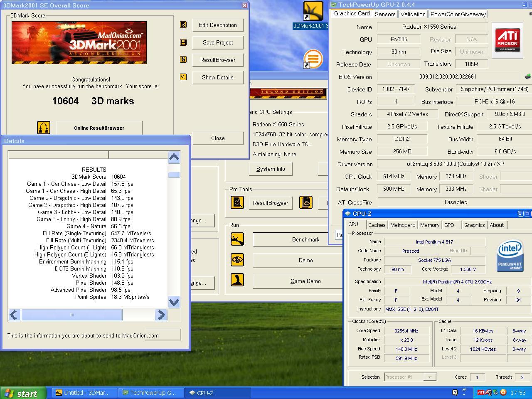Open the orange striped desktop shortcut
This screenshot has width=532, height=399.
313,59
